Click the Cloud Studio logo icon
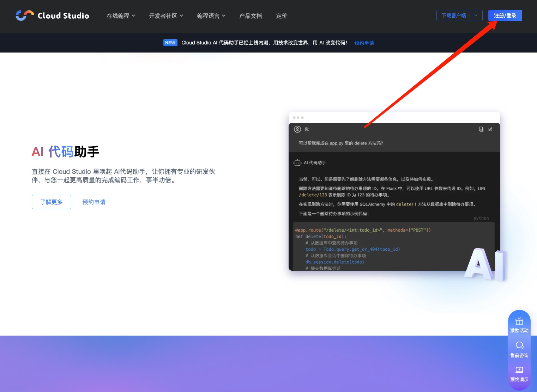Screen dimensions: 537x392 pos(25,16)
